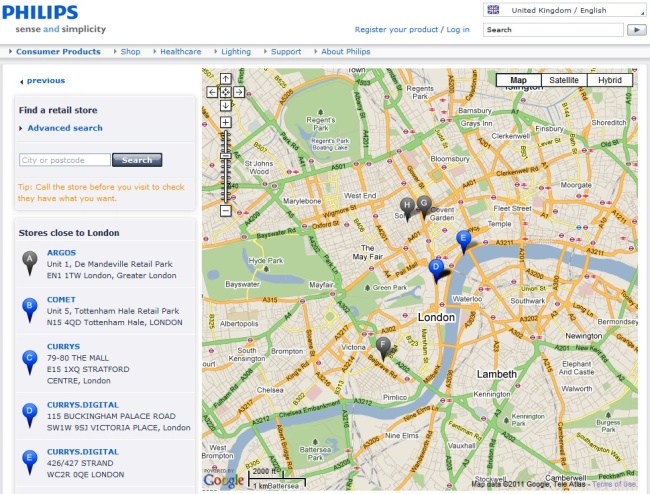Click the E pin beside Strand store
Screen dimensions: 650x494
tap(29, 462)
